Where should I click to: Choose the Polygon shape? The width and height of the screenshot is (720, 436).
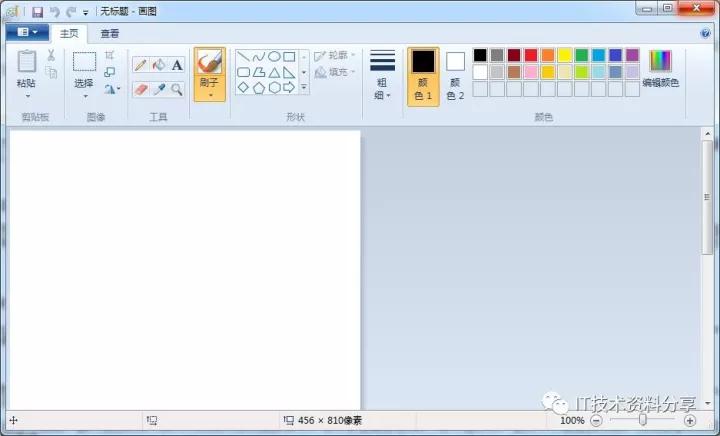259,72
